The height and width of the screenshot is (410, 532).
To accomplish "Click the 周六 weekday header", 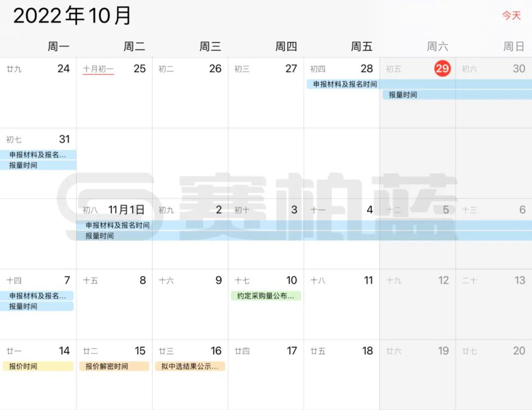I will pyautogui.click(x=438, y=46).
